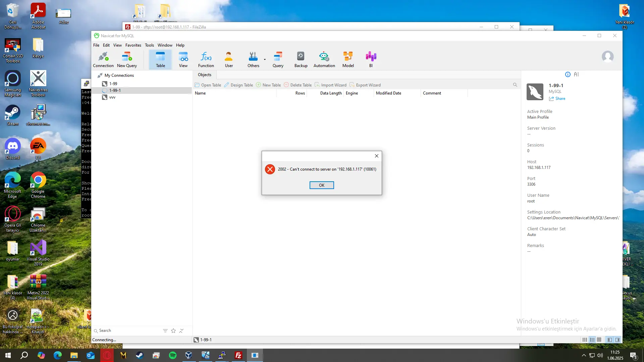The height and width of the screenshot is (362, 644).
Task: Toggle the right information pane
Action: click(618, 340)
